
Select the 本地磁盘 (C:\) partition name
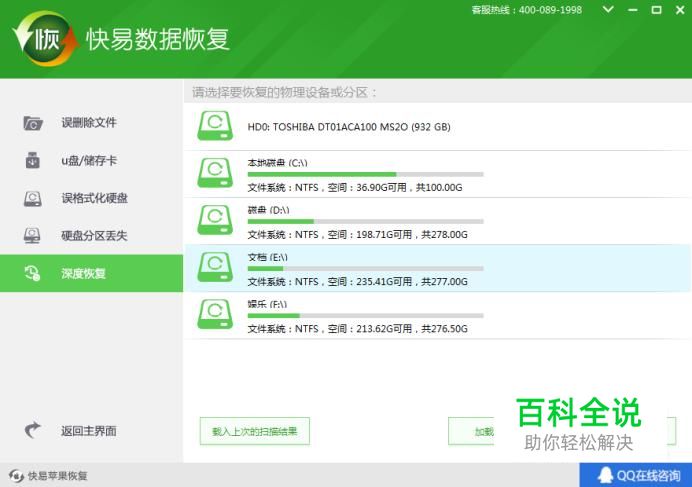click(x=277, y=163)
